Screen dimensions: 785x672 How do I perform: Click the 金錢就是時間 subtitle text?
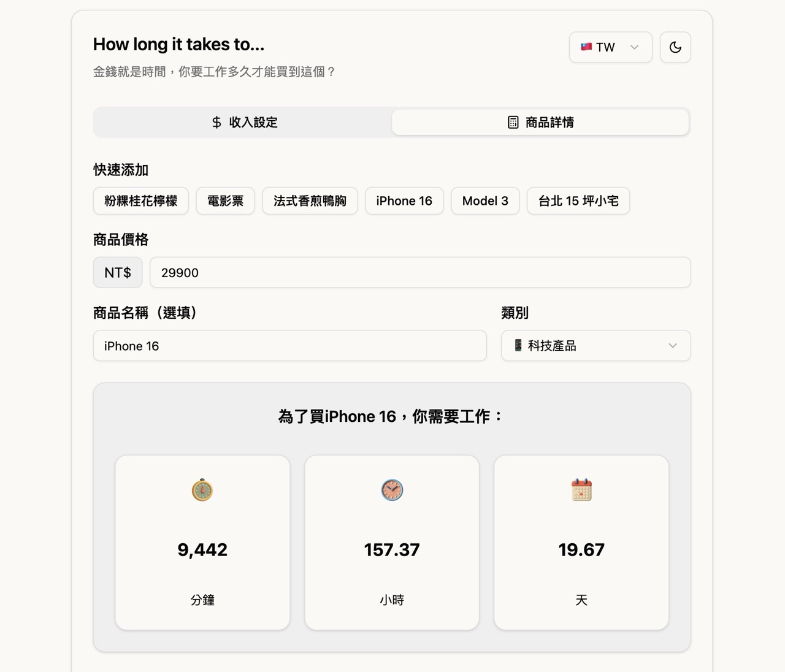[x=214, y=72]
